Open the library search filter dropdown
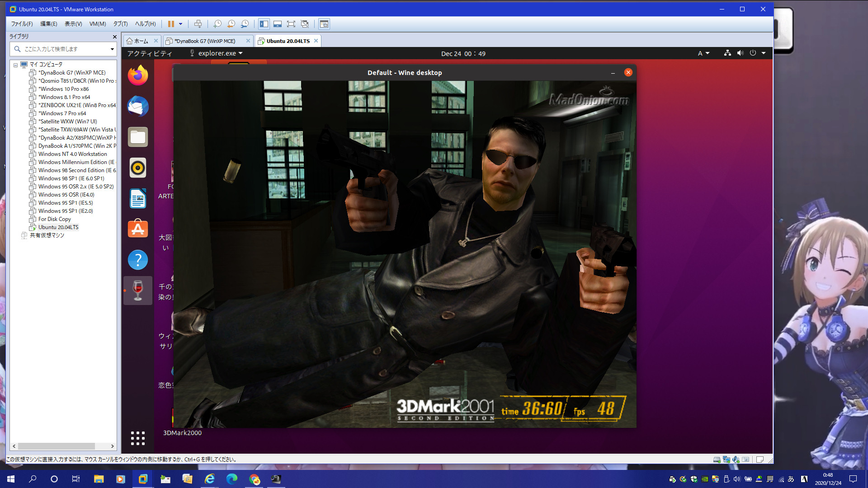The height and width of the screenshot is (488, 868). pyautogui.click(x=112, y=49)
